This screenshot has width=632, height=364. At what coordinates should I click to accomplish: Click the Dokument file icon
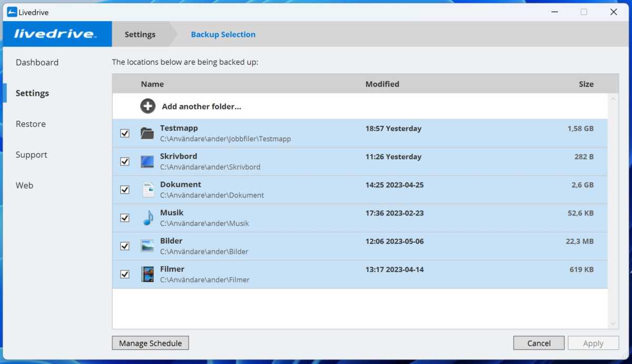pyautogui.click(x=148, y=190)
